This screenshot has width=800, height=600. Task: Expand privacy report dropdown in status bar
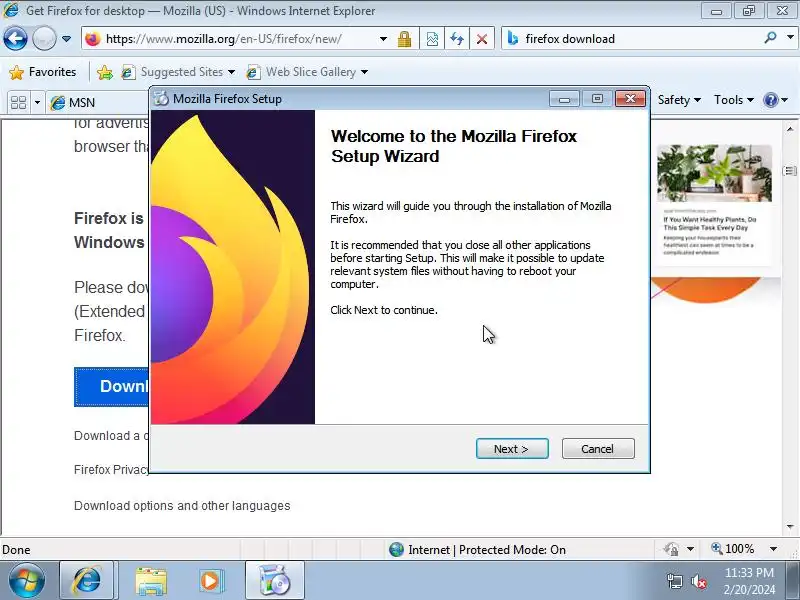tap(690, 549)
